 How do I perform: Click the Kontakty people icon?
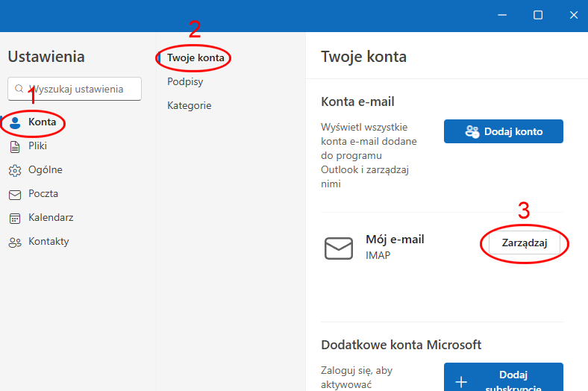point(15,243)
